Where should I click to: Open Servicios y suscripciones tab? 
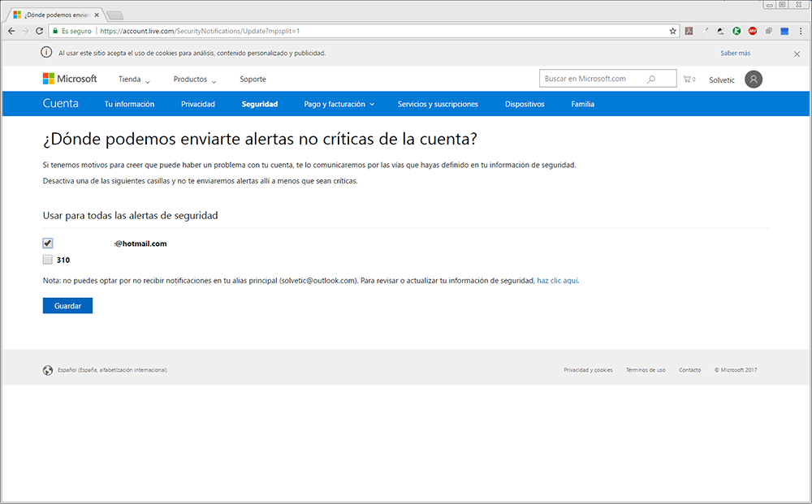pos(438,104)
